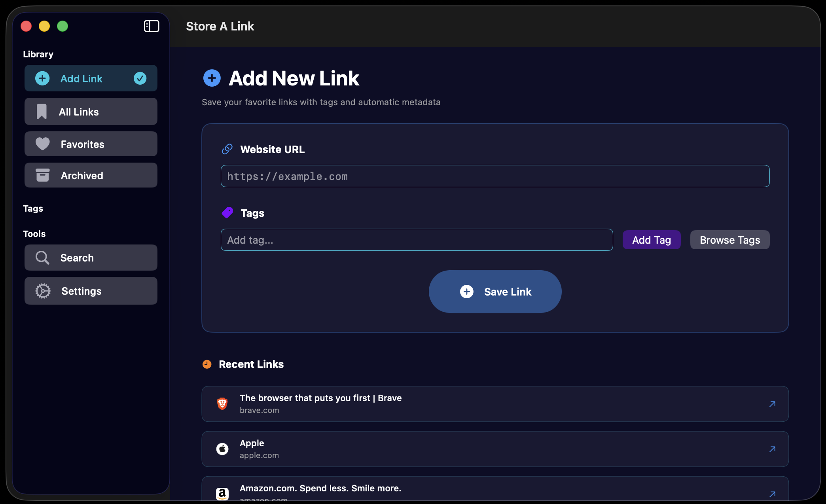Click the orange clock icon by Recent Links
This screenshot has height=504, width=826.
pyautogui.click(x=207, y=364)
